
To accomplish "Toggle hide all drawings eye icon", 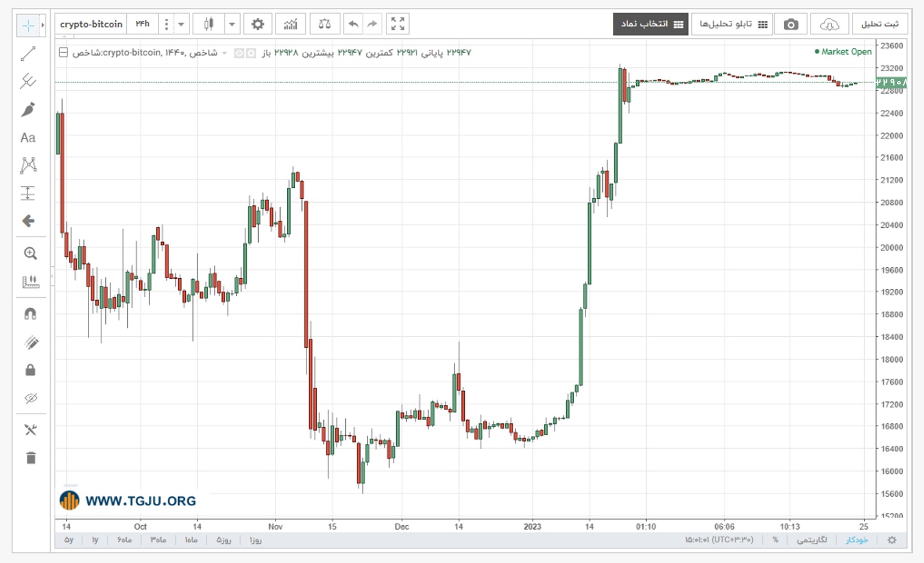I will (x=30, y=398).
